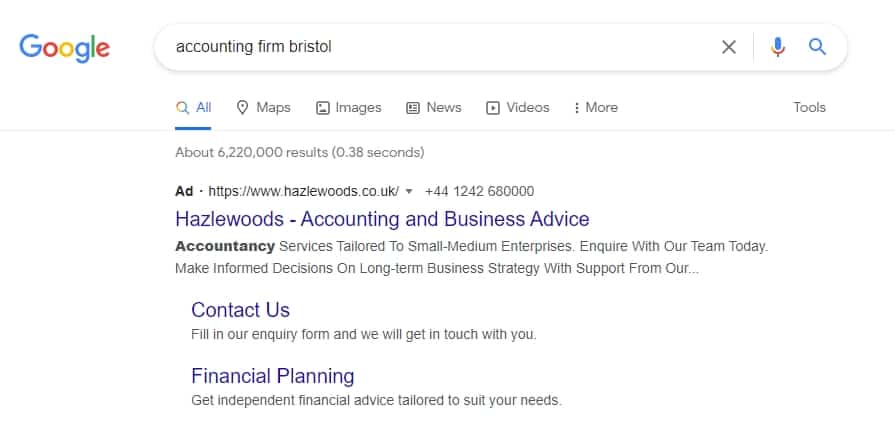Click the +44 1242 680000 phone number
This screenshot has height=425, width=895.
click(x=479, y=191)
